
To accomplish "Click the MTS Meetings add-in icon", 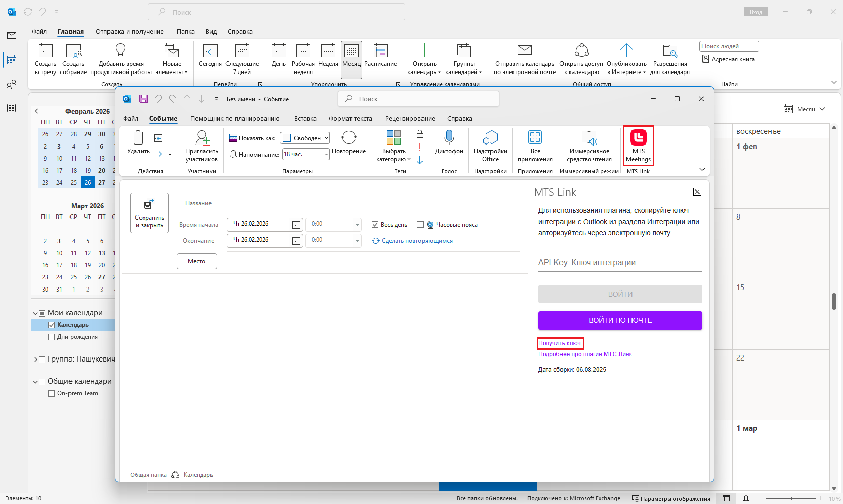I will click(x=638, y=138).
